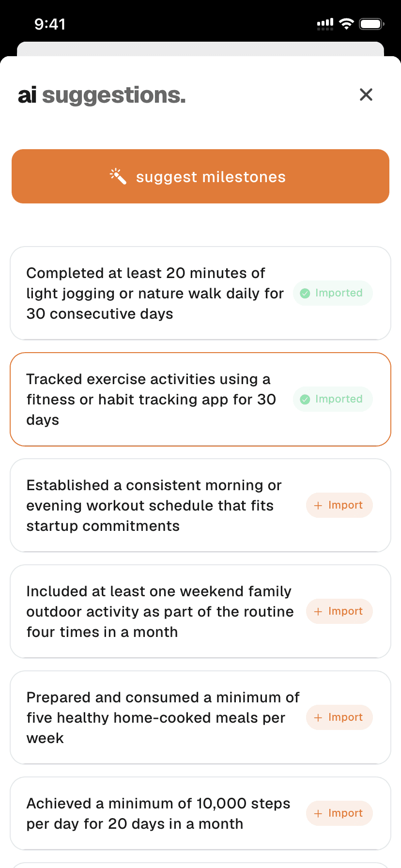
Task: Import the home-cooked meals milestone
Action: [339, 717]
